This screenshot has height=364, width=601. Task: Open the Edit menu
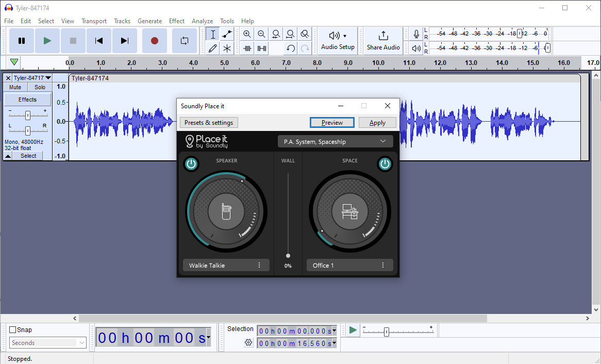[26, 21]
